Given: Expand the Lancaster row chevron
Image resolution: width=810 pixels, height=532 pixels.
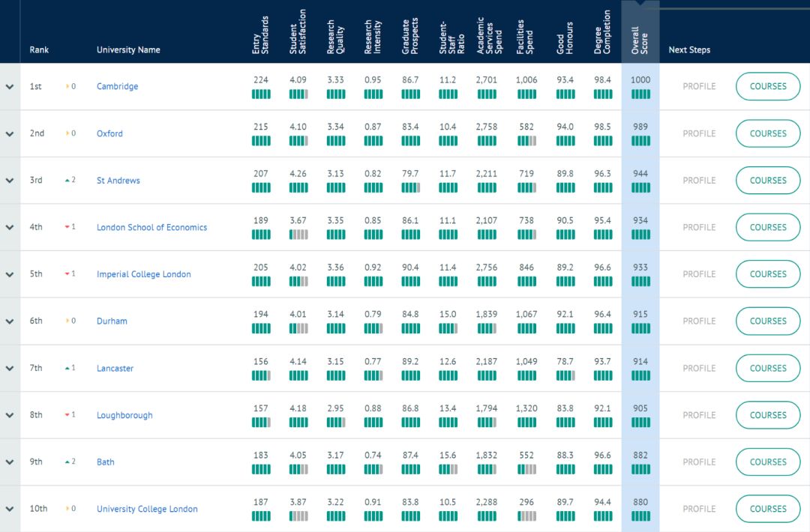Looking at the screenshot, I should coord(10,369).
